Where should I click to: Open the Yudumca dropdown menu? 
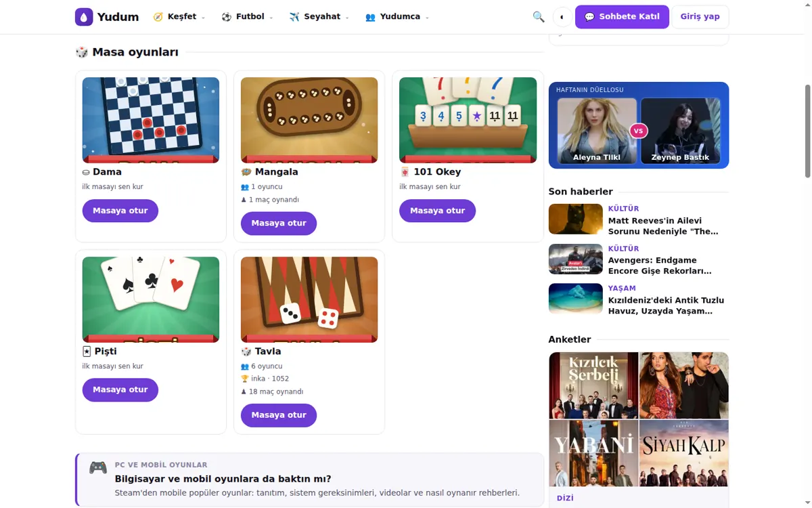click(397, 17)
